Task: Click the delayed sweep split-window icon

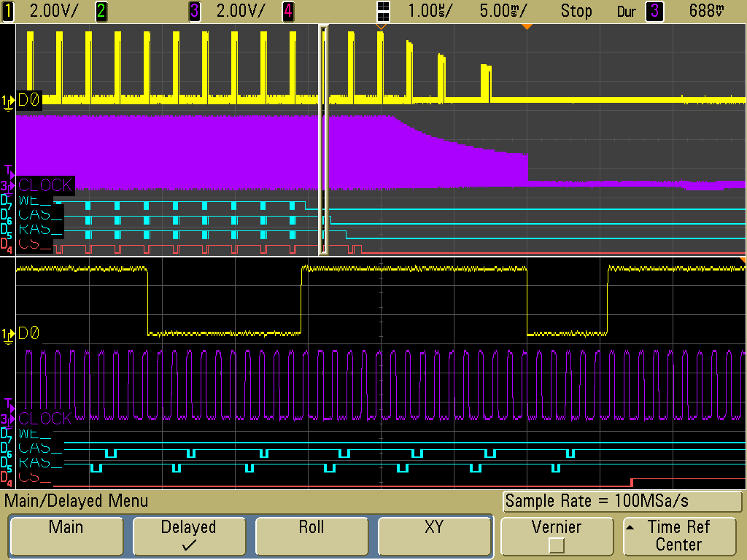Action: click(x=383, y=11)
